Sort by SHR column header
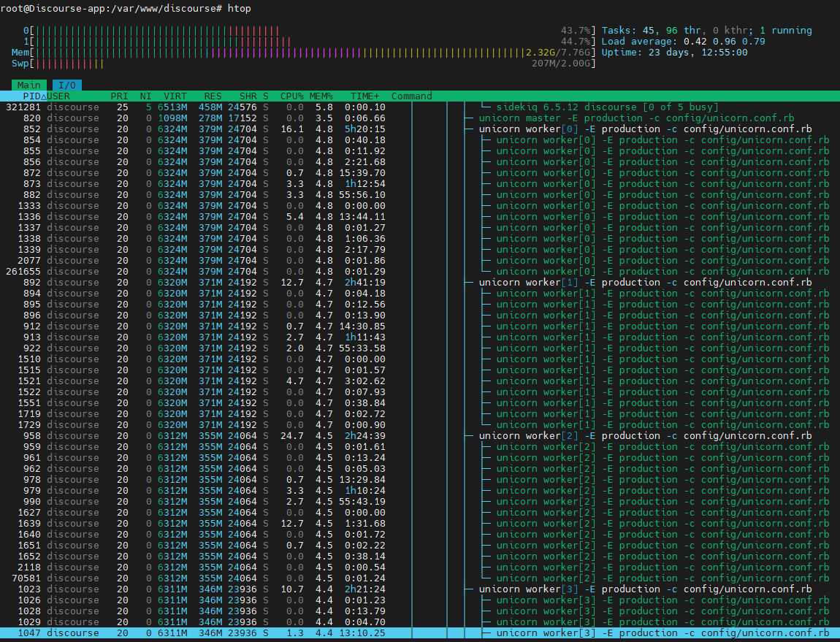The image size is (840, 642). (248, 96)
